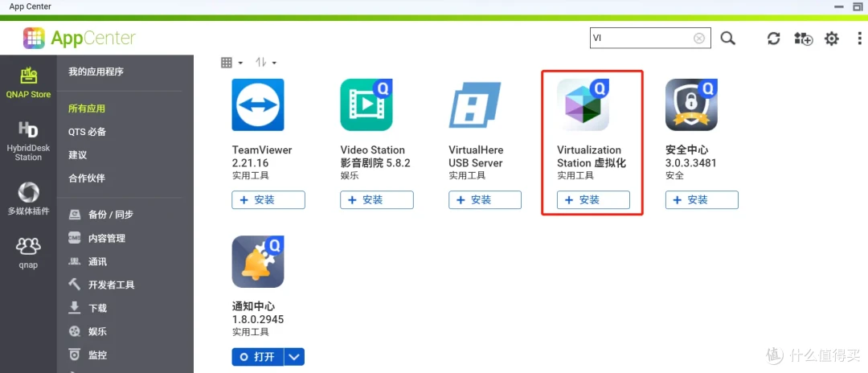This screenshot has height=373, width=868.
Task: Open the QNAP Store section
Action: click(28, 83)
